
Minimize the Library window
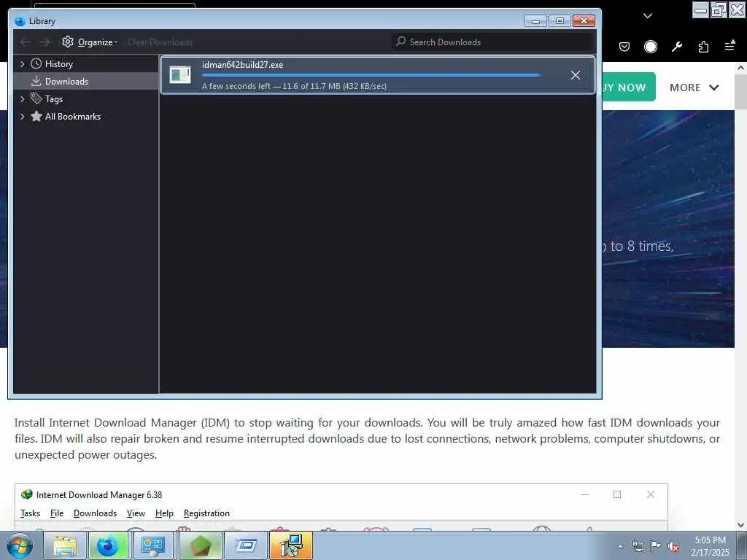click(535, 21)
